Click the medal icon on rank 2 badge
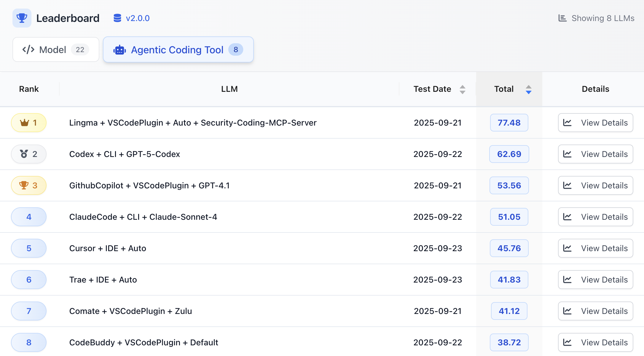This screenshot has height=356, width=644. [24, 154]
